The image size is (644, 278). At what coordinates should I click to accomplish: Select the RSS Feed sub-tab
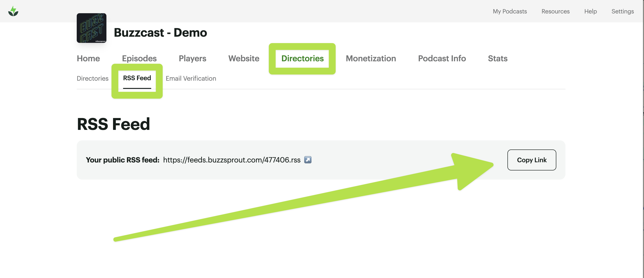(137, 78)
